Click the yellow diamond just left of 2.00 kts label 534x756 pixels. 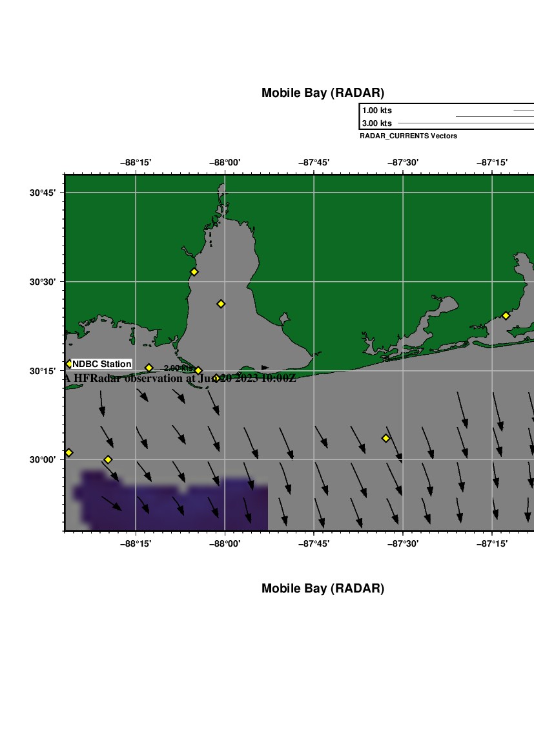pos(149,368)
